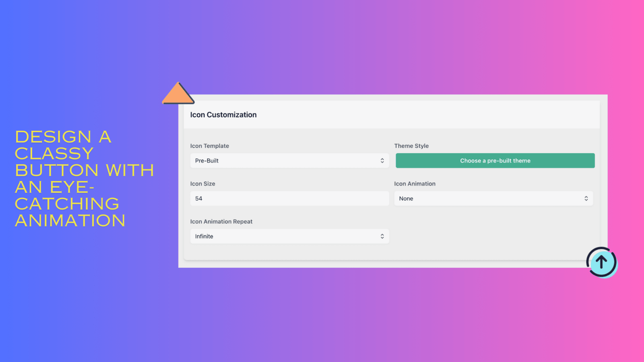Click the Icon Size label

[x=202, y=183]
